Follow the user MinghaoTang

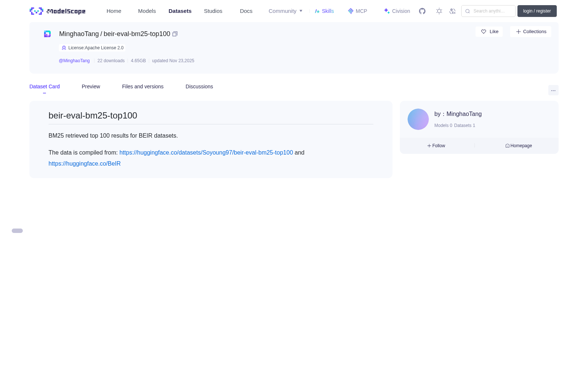pos(436,146)
